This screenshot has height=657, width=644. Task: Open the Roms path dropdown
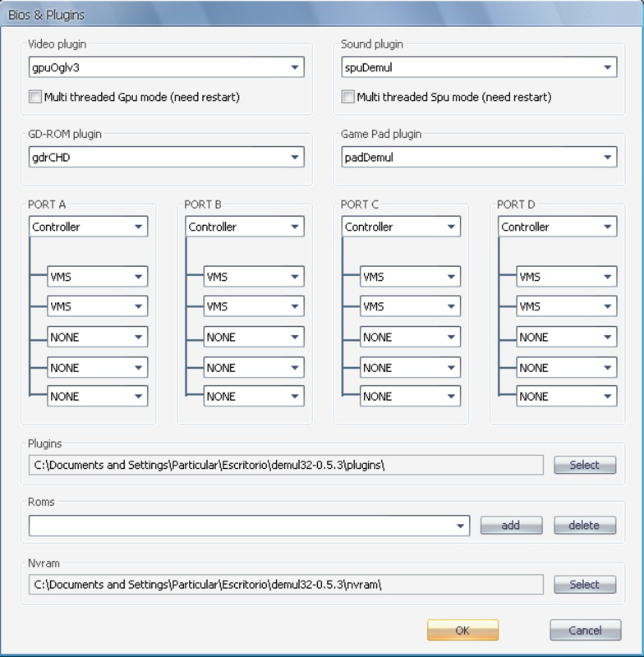point(250,526)
